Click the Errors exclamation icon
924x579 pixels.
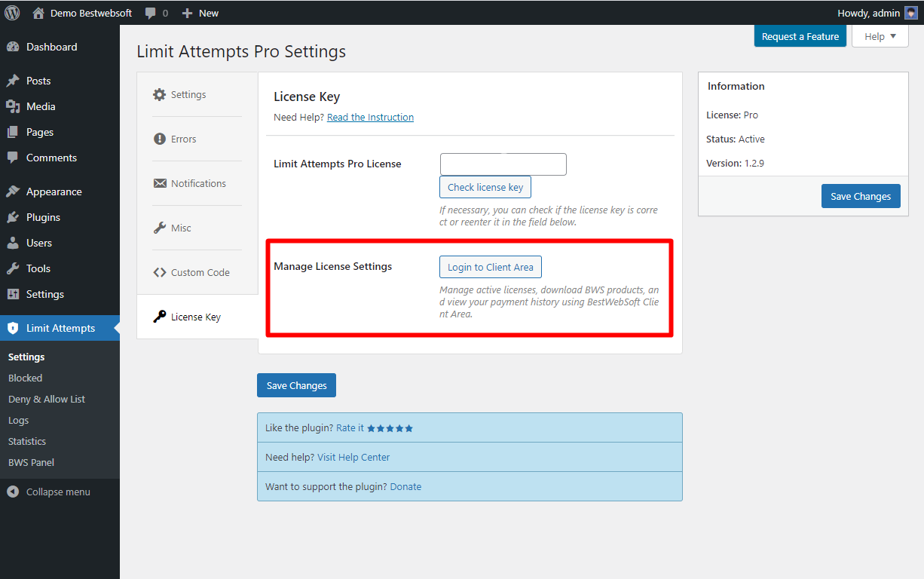click(x=159, y=139)
